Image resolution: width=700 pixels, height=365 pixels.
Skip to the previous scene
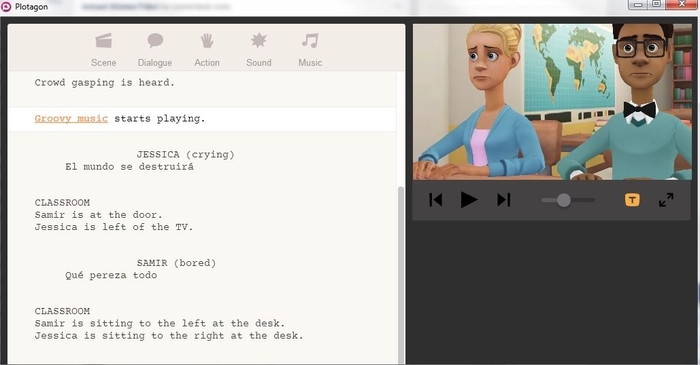click(x=435, y=199)
